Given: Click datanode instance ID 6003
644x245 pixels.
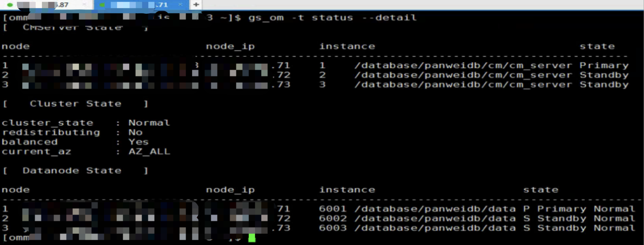Looking at the screenshot, I should (333, 228).
